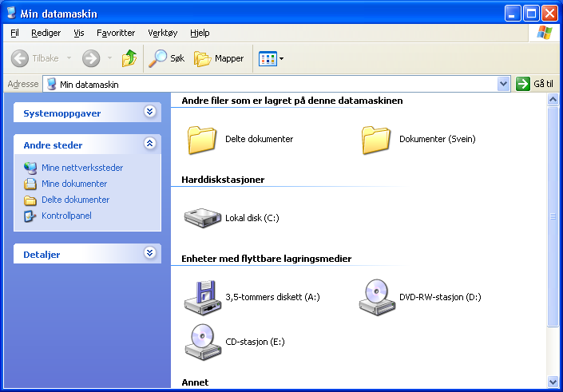The height and width of the screenshot is (392, 563).
Task: Click the Harddiskstasjoner group heading
Action: click(x=223, y=180)
